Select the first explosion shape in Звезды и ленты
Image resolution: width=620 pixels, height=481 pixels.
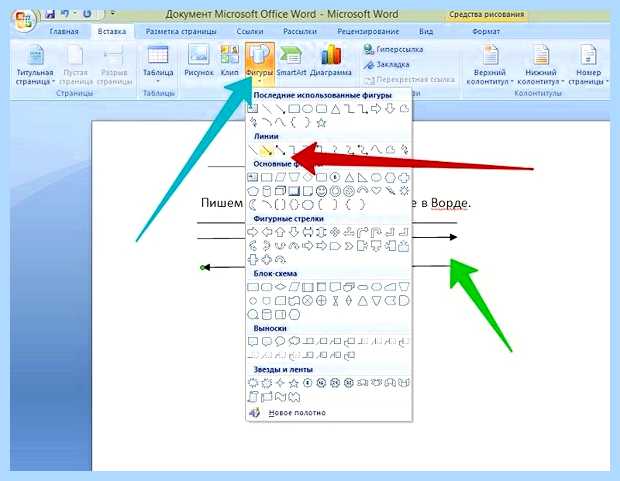tap(252, 383)
